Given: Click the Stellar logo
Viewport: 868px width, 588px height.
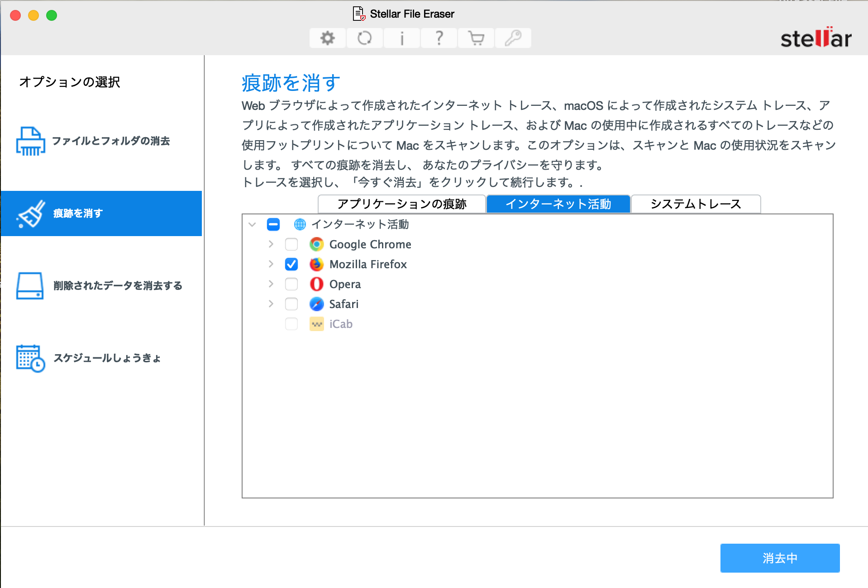Looking at the screenshot, I should (x=816, y=38).
